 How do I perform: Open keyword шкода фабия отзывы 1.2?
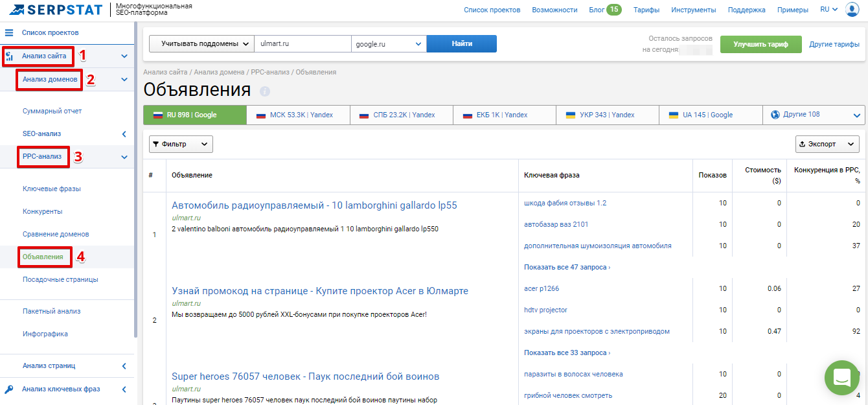(565, 203)
